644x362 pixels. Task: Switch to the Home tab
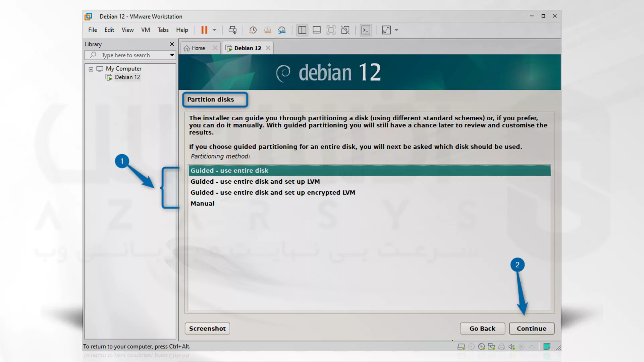pyautogui.click(x=198, y=48)
